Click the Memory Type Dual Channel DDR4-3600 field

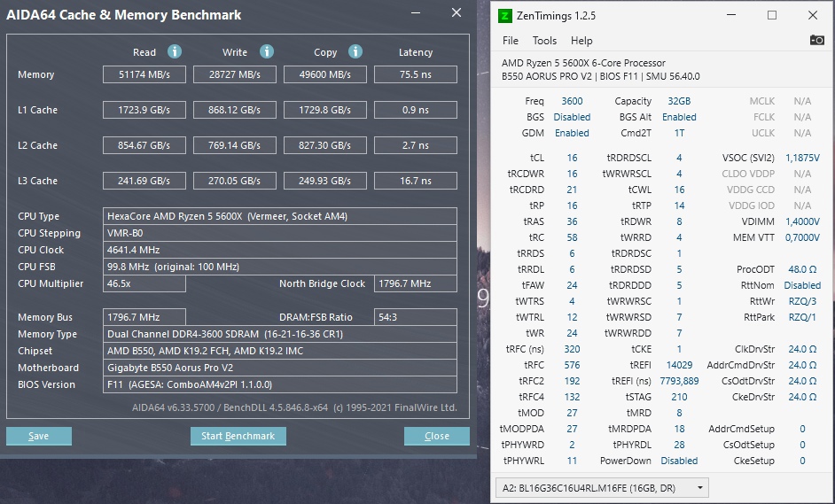pyautogui.click(x=279, y=334)
